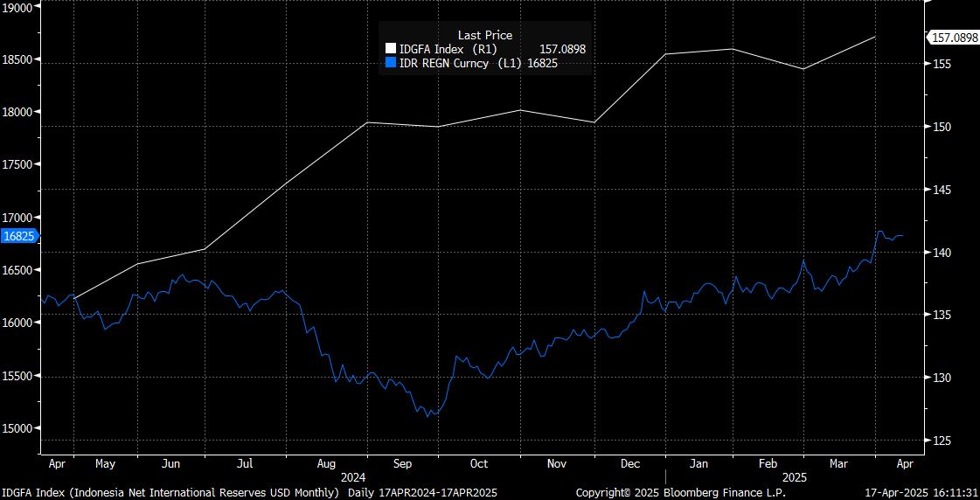Click the 15000 label on left axis
980x500 pixels.
18,428
